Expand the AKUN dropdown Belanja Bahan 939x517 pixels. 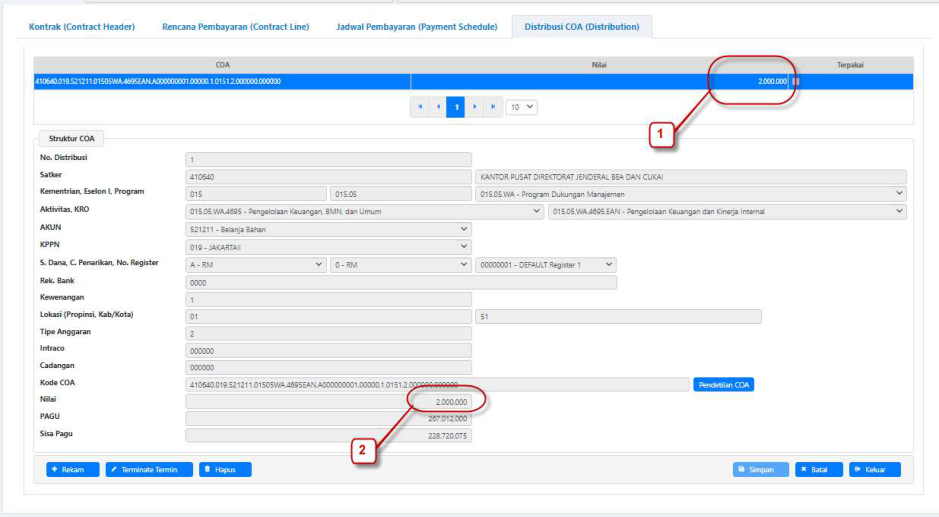328,229
